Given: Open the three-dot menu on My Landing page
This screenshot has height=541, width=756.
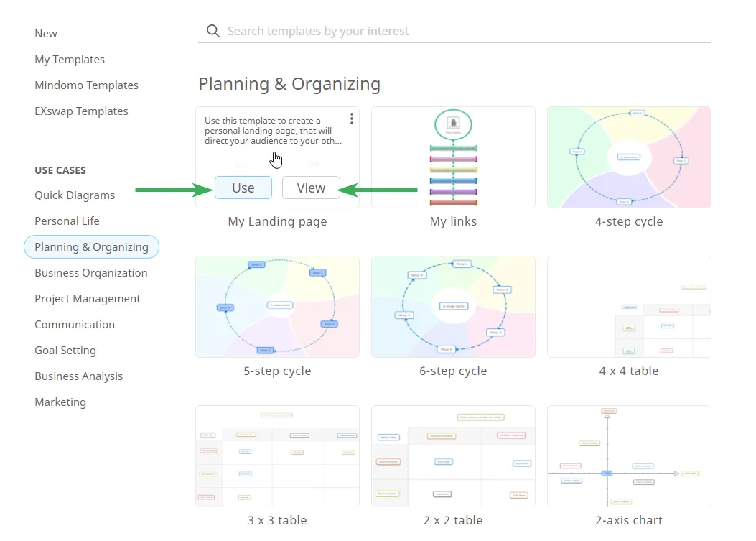Looking at the screenshot, I should point(351,119).
